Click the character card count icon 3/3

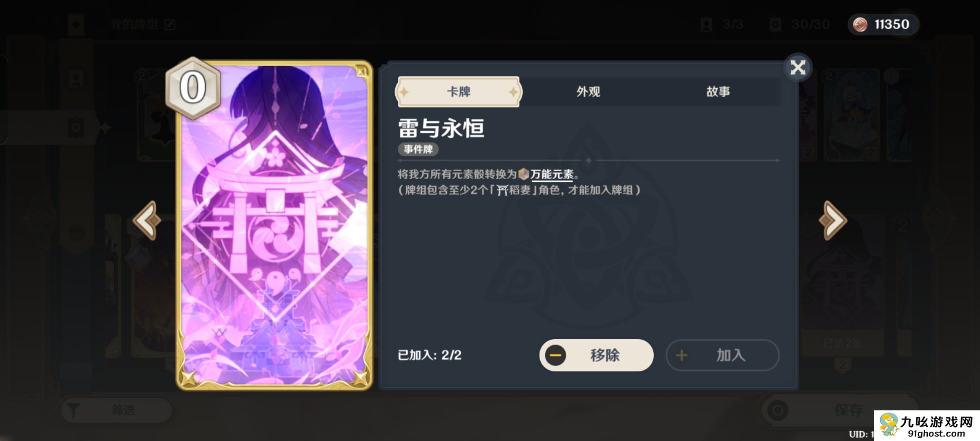[x=706, y=24]
